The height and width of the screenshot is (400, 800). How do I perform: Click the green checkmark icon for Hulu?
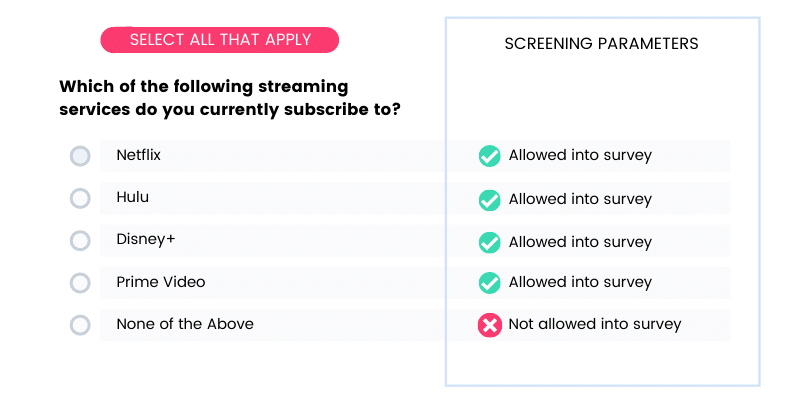[489, 200]
